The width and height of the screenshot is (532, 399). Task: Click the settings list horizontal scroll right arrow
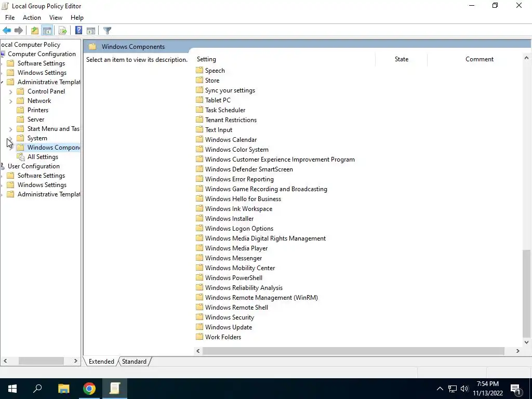[x=518, y=351]
